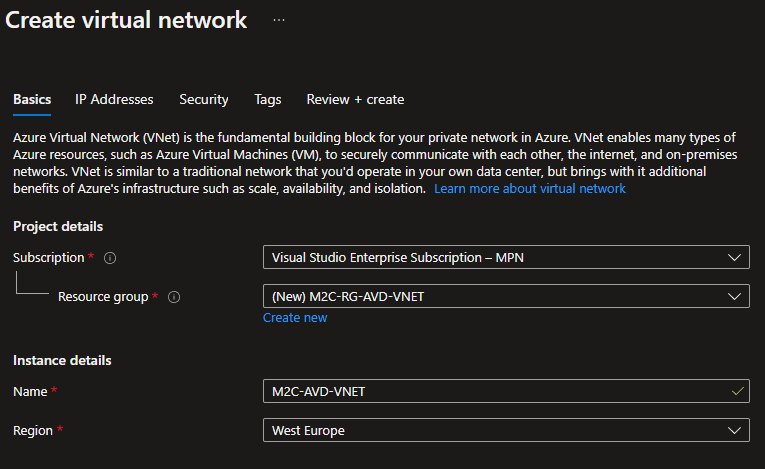
Task: Expand the Resource group dropdown
Action: click(506, 296)
